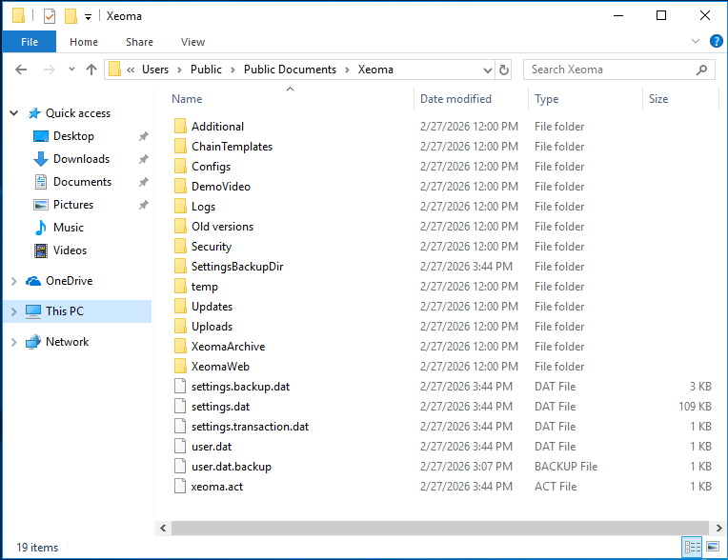Refresh the Xeoma folder view
The image size is (728, 560).
pyautogui.click(x=504, y=70)
